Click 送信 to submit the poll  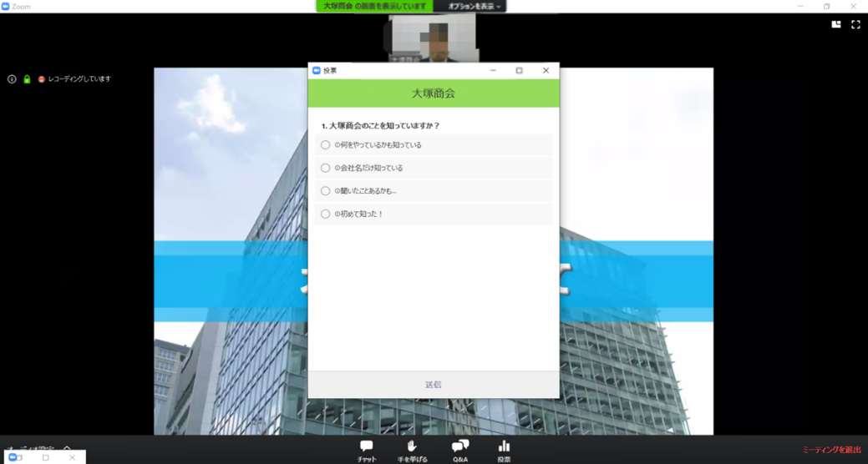[x=433, y=385]
